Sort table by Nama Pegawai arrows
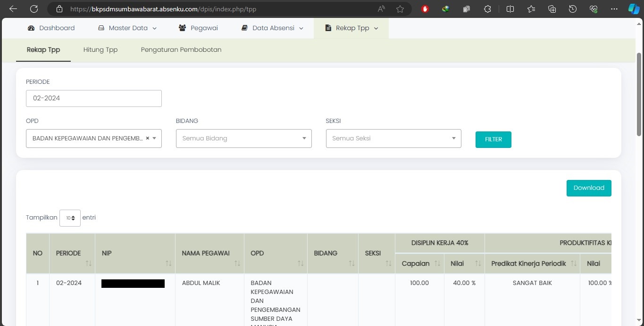This screenshot has width=644, height=326. tap(237, 263)
